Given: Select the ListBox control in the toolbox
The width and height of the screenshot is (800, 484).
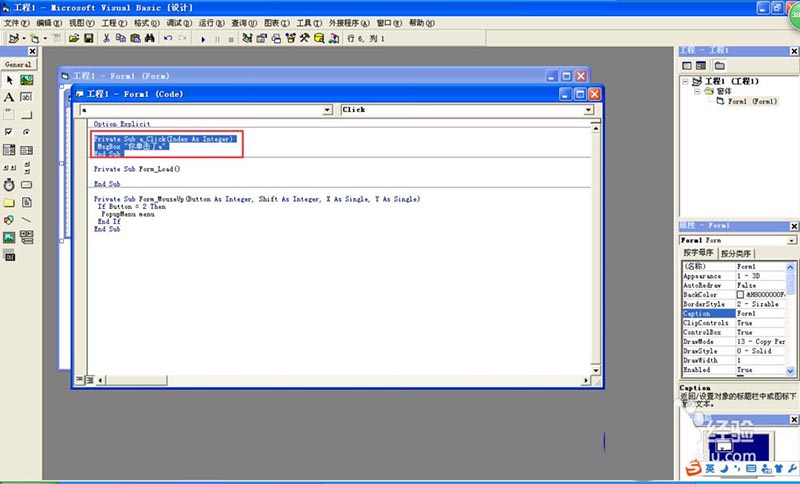Looking at the screenshot, I should (x=27, y=149).
